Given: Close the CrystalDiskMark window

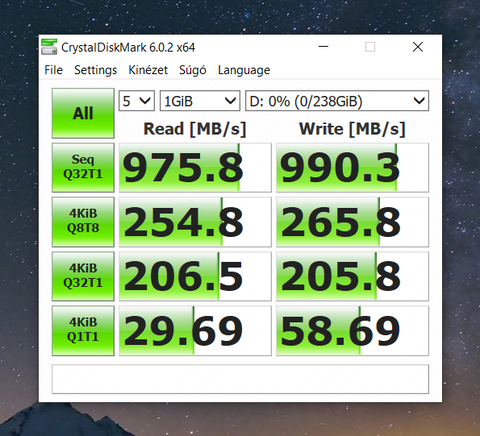Looking at the screenshot, I should coord(418,47).
